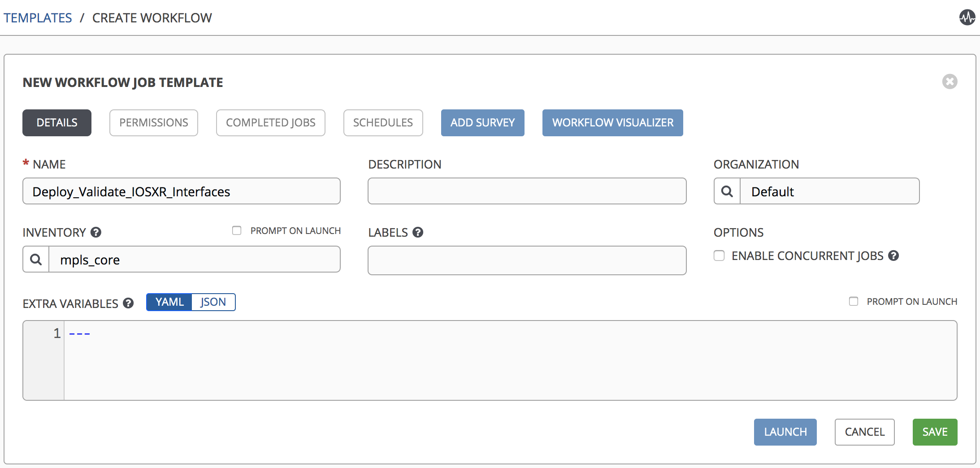Close the workflow template form
The image size is (980, 468).
[x=950, y=82]
